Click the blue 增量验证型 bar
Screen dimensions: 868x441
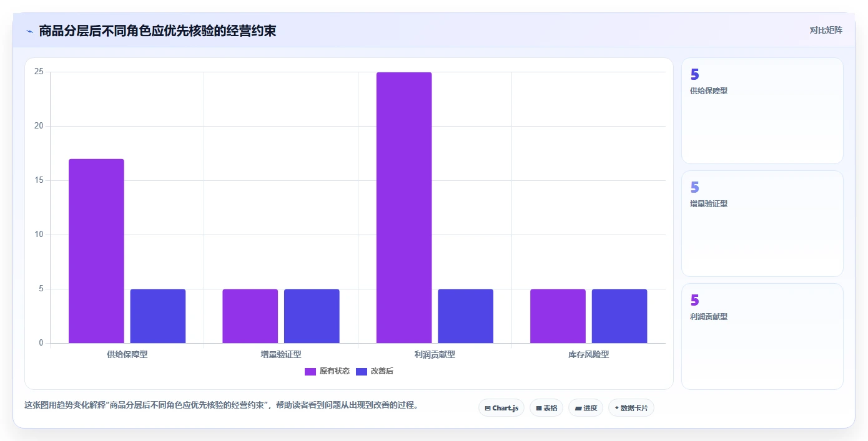pos(312,316)
